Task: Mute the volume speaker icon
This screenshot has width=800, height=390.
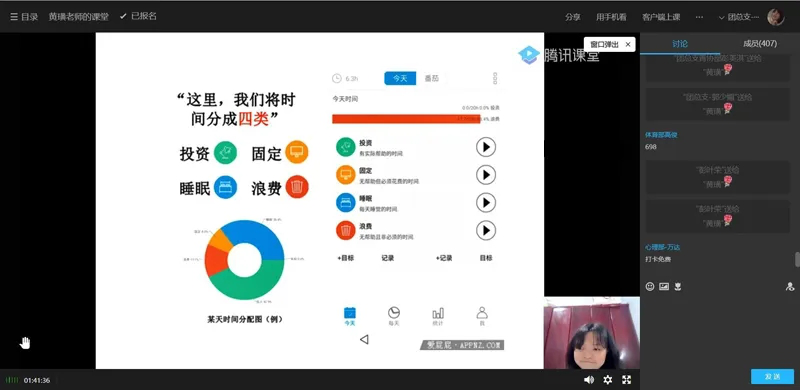Action: pyautogui.click(x=589, y=379)
